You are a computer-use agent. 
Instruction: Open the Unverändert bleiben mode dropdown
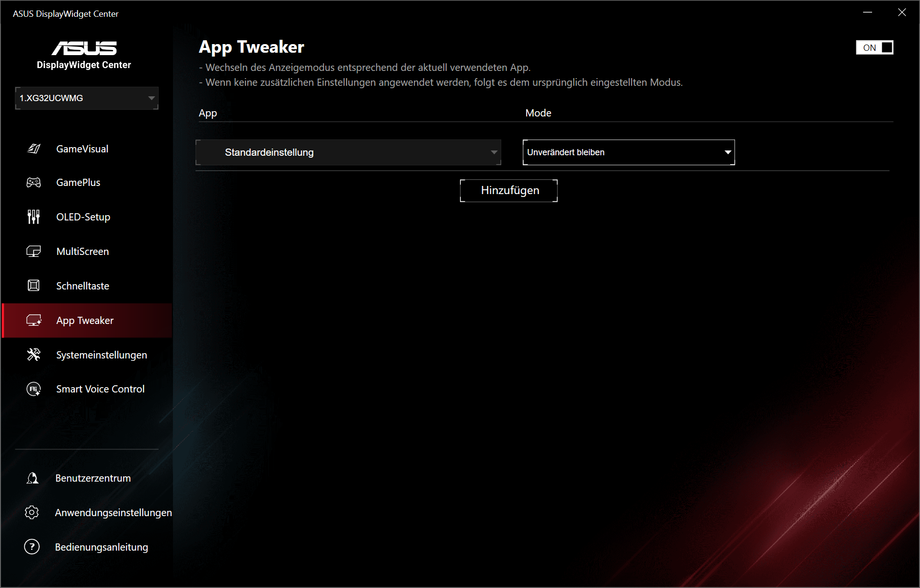[x=628, y=152]
